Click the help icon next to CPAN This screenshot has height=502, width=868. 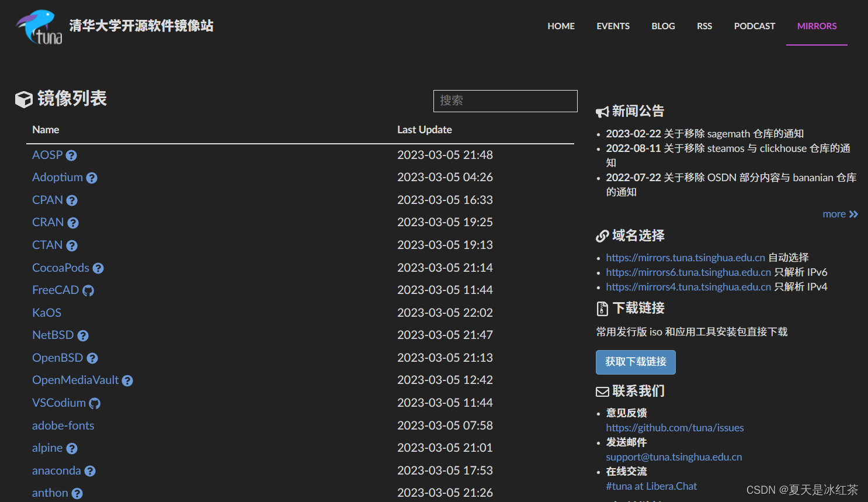click(72, 200)
